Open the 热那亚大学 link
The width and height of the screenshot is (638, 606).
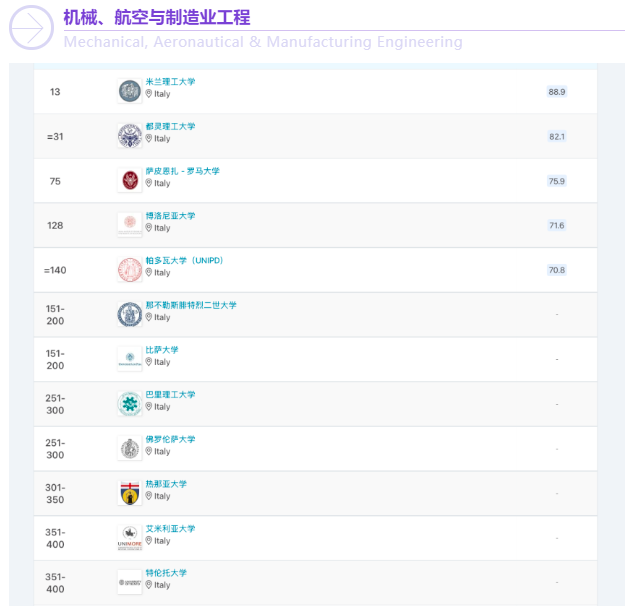166,484
